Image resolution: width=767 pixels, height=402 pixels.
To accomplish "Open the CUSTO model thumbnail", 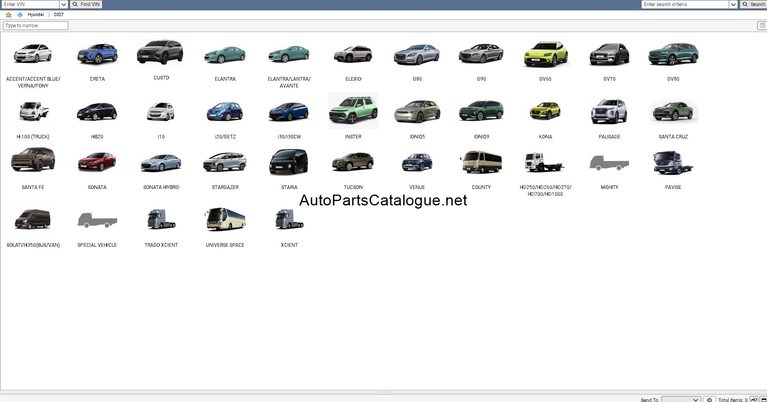I will [x=160, y=52].
